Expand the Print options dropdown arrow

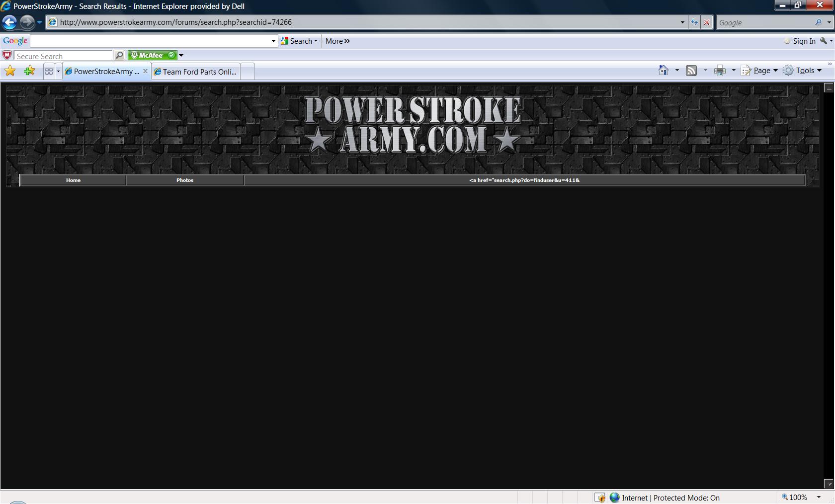734,71
